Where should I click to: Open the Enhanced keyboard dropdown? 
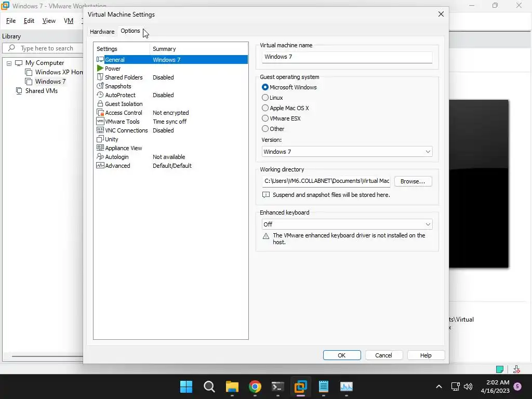click(347, 224)
